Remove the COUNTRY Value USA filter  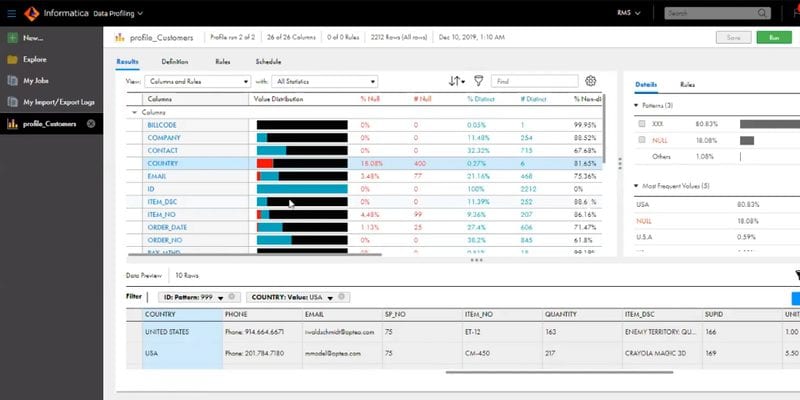tap(341, 297)
